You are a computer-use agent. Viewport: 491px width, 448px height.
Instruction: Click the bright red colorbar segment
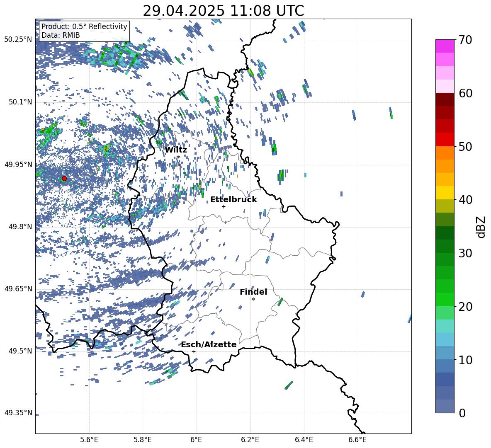(x=445, y=140)
